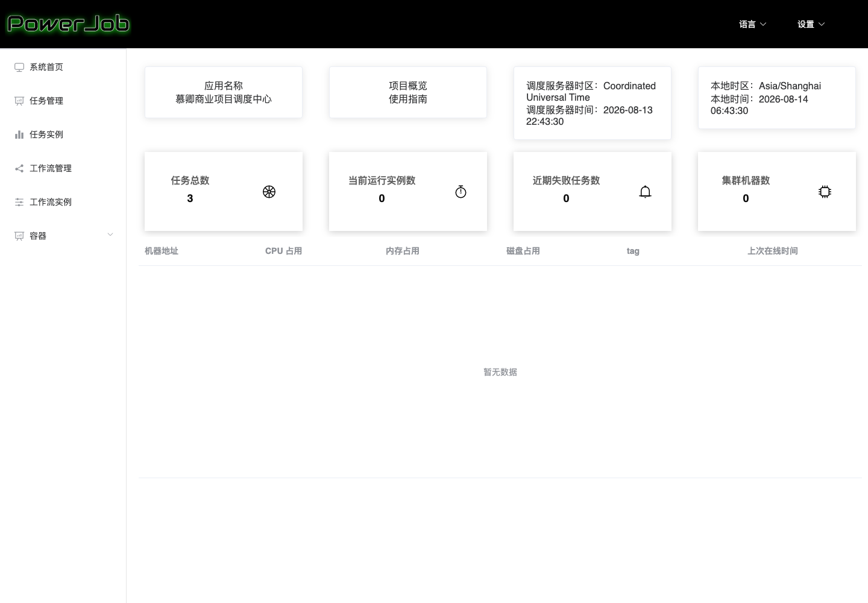This screenshot has height=603, width=868.
Task: Click the 近期失败任务数 label
Action: (x=566, y=180)
